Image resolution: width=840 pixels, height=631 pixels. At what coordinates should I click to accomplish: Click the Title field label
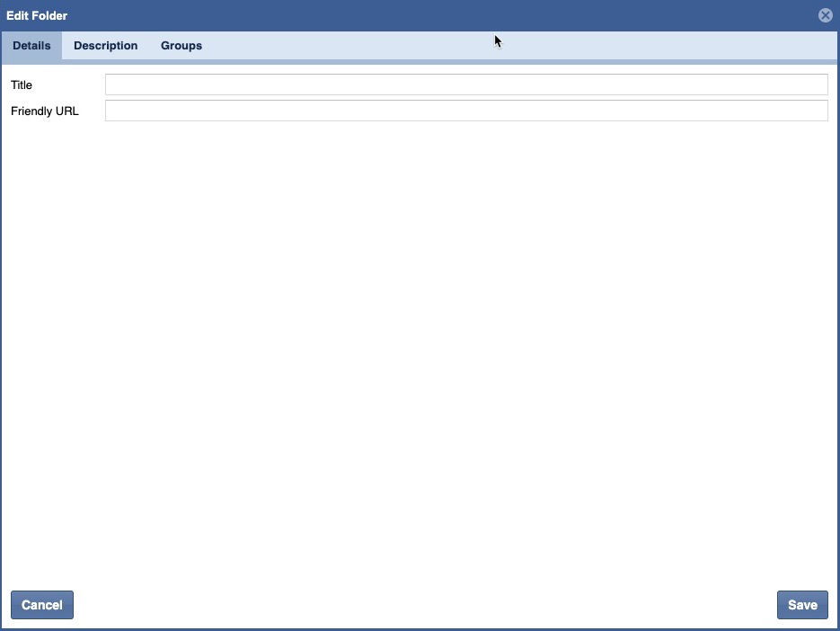(x=22, y=85)
